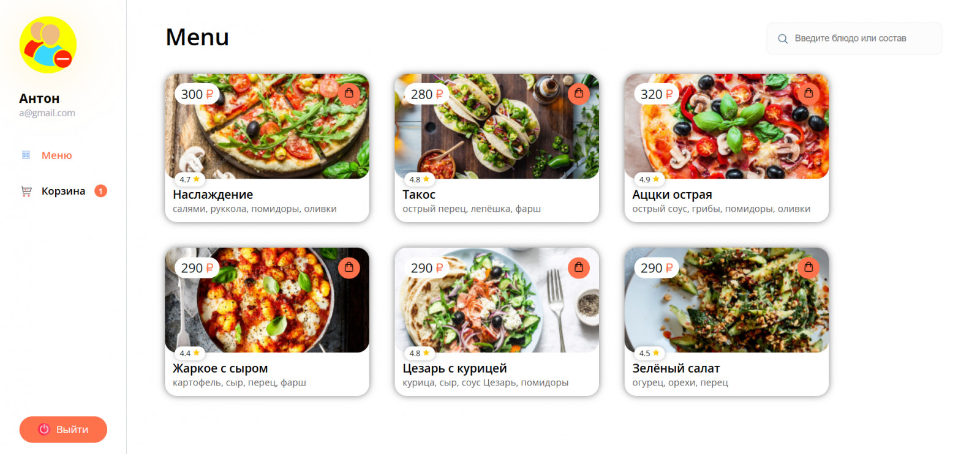Click the 320 ₽ price tag
Viewport: 980px width, 454px height.
point(656,94)
